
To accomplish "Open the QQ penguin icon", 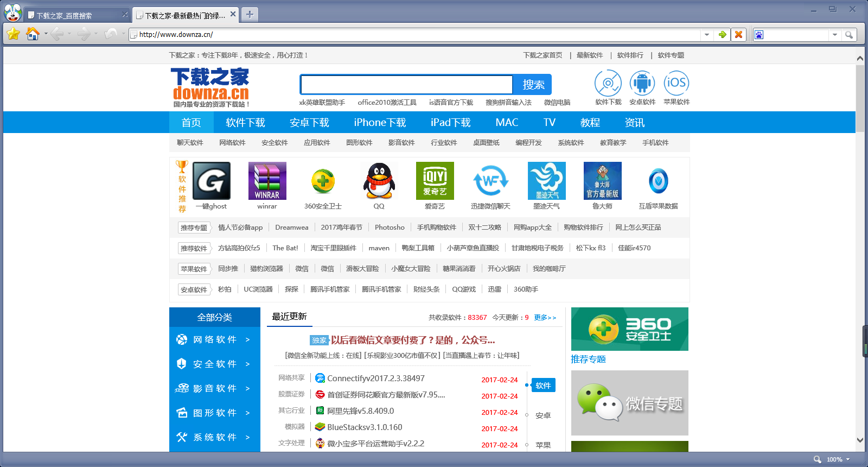I will [379, 181].
